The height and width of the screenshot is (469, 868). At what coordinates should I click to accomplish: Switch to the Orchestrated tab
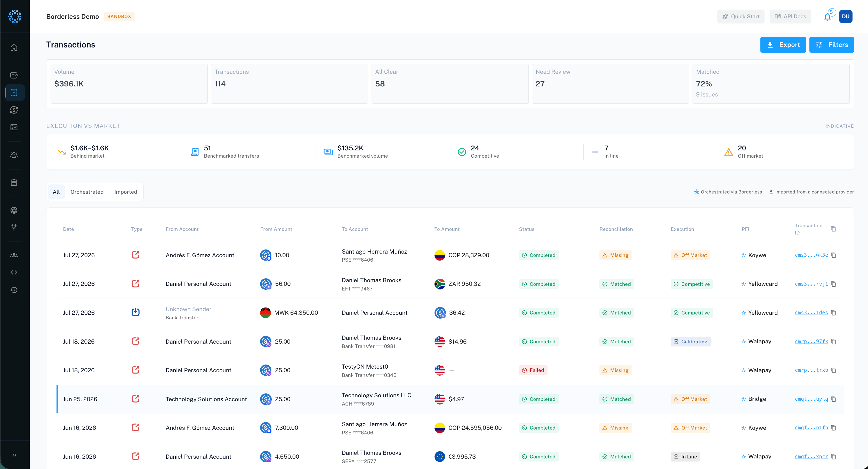[x=87, y=192]
